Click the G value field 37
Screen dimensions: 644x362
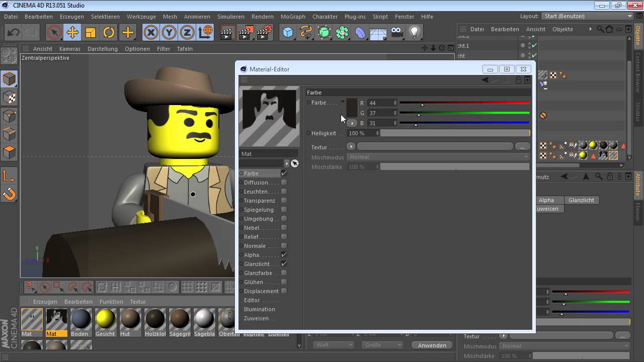[x=382, y=113]
